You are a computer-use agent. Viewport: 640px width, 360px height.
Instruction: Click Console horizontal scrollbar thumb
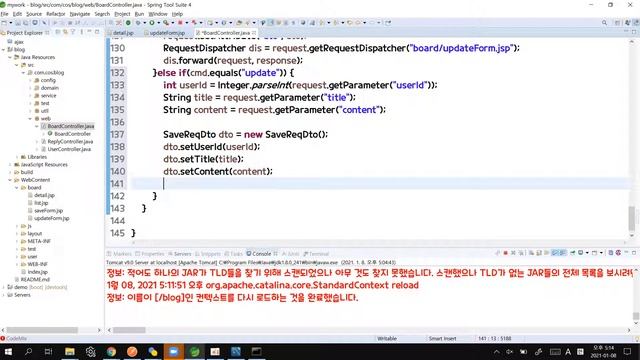129,330
